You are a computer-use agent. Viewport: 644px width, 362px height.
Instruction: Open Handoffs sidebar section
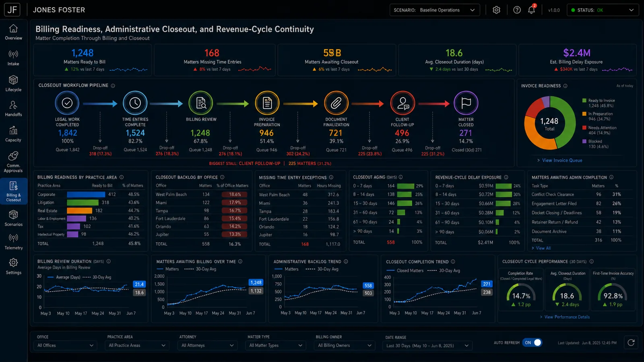(x=13, y=109)
